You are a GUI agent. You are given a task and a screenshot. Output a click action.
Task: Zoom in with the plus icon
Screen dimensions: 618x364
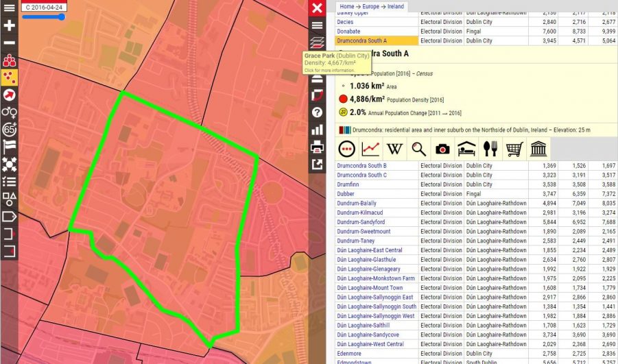[9, 25]
